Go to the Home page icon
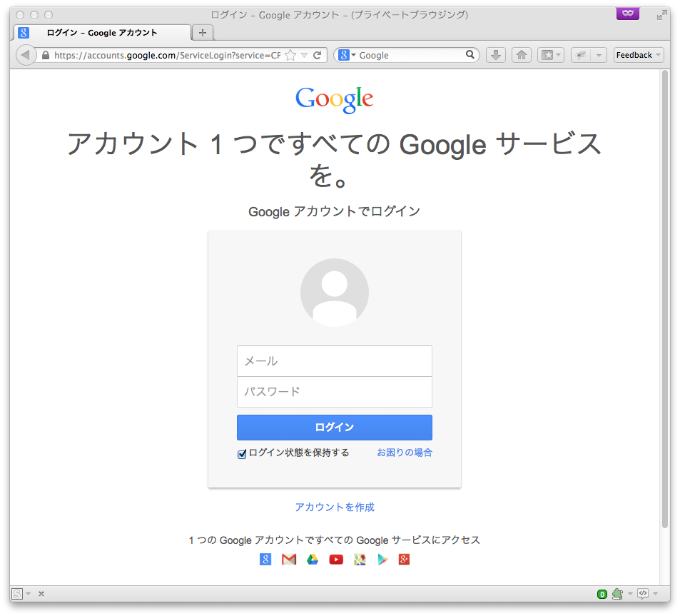This screenshot has width=680, height=616. click(522, 55)
